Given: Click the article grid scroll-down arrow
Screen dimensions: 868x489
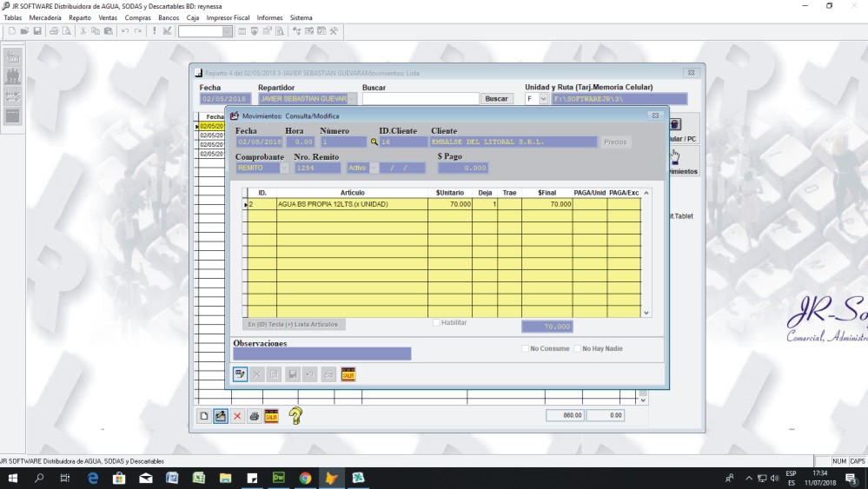Looking at the screenshot, I should [x=646, y=313].
